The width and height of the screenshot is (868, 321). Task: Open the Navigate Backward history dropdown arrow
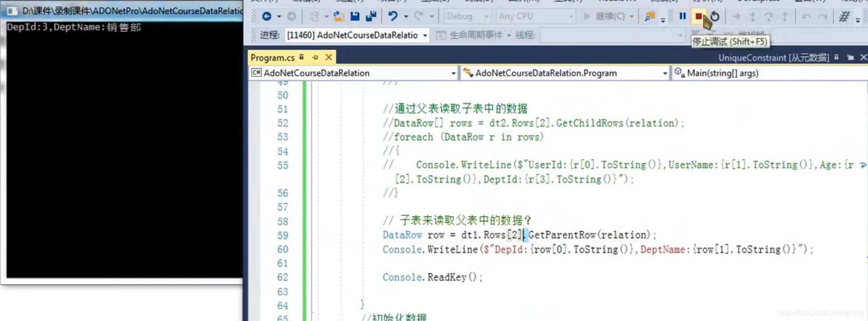pyautogui.click(x=279, y=16)
